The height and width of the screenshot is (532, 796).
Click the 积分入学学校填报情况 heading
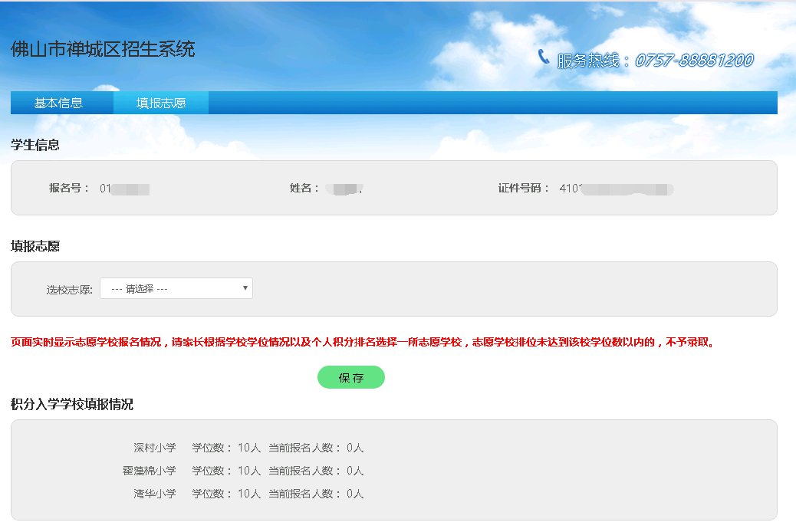[72, 404]
